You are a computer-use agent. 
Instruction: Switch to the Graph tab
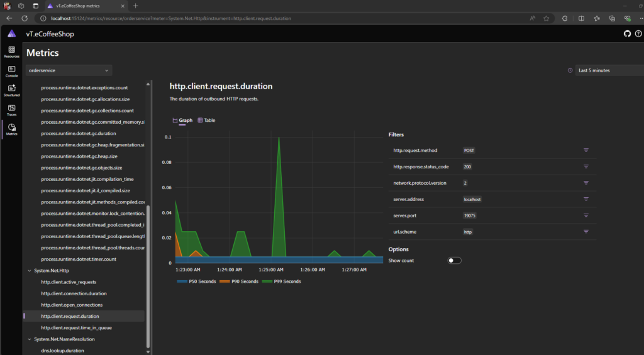(182, 120)
